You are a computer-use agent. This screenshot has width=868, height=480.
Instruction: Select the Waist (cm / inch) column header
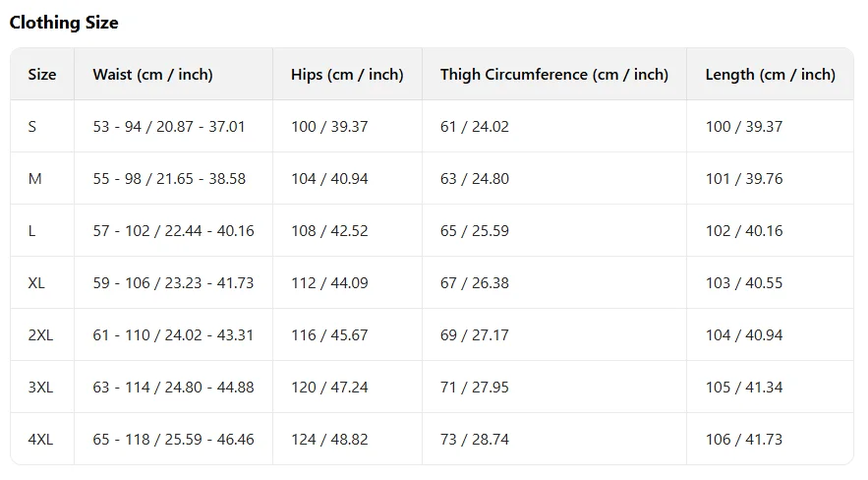(x=152, y=75)
